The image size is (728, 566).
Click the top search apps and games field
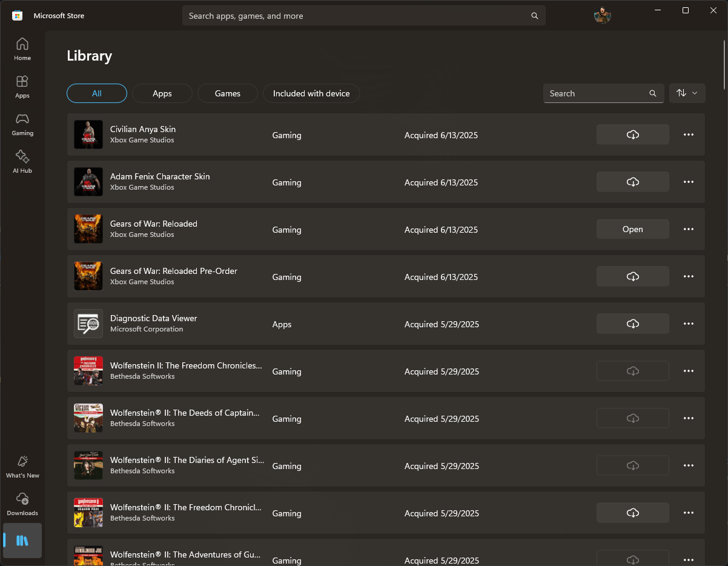[364, 16]
